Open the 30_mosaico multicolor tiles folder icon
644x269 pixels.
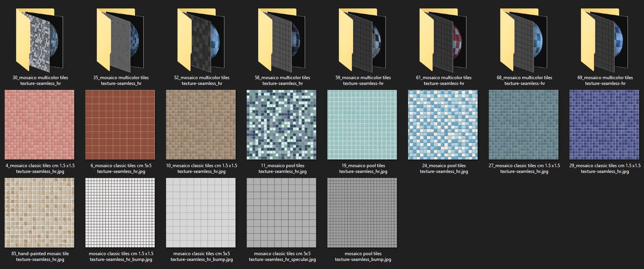(40, 40)
